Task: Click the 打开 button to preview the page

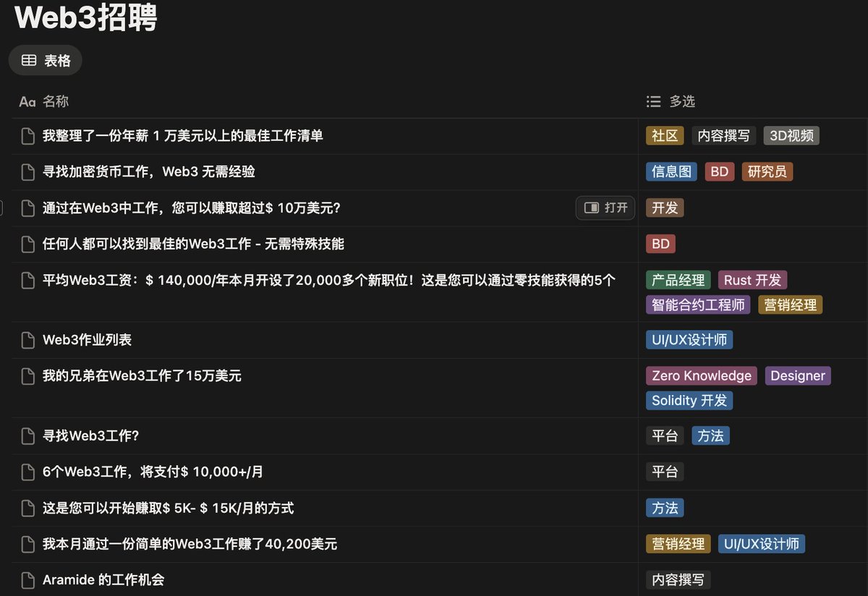Action: pos(605,208)
